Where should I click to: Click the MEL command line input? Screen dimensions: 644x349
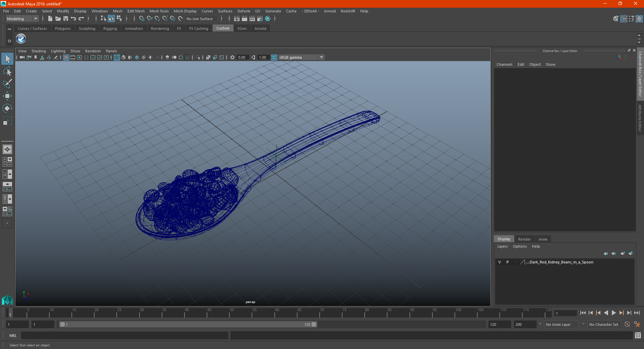point(124,335)
